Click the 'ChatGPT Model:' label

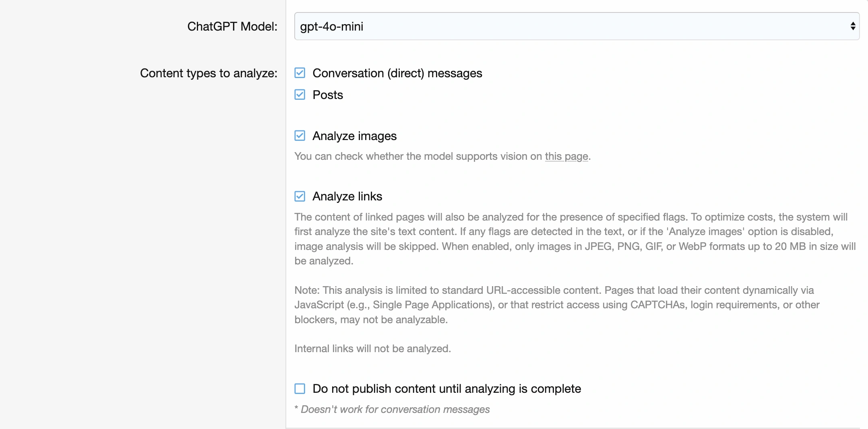click(232, 26)
